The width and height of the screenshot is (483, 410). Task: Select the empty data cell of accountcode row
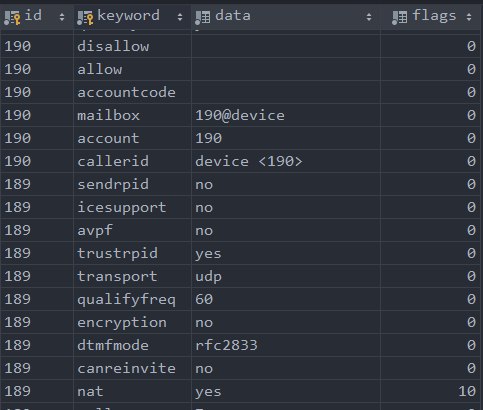pos(286,92)
